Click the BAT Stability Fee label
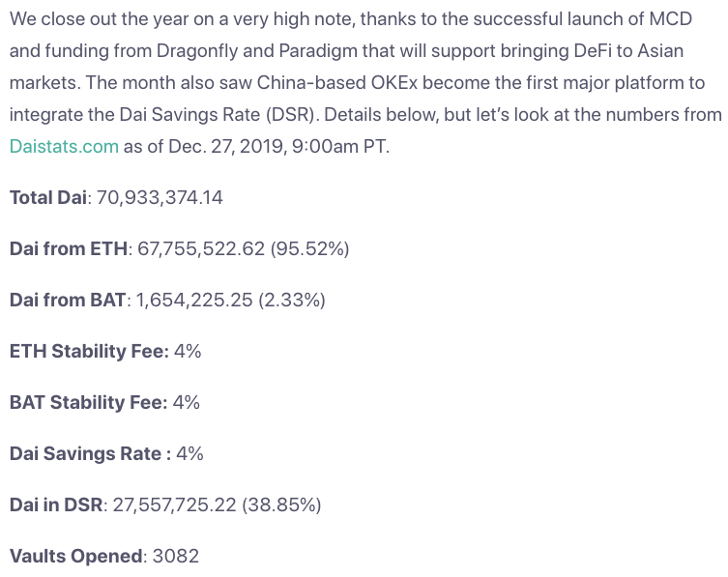This screenshot has width=728, height=577. [x=88, y=402]
